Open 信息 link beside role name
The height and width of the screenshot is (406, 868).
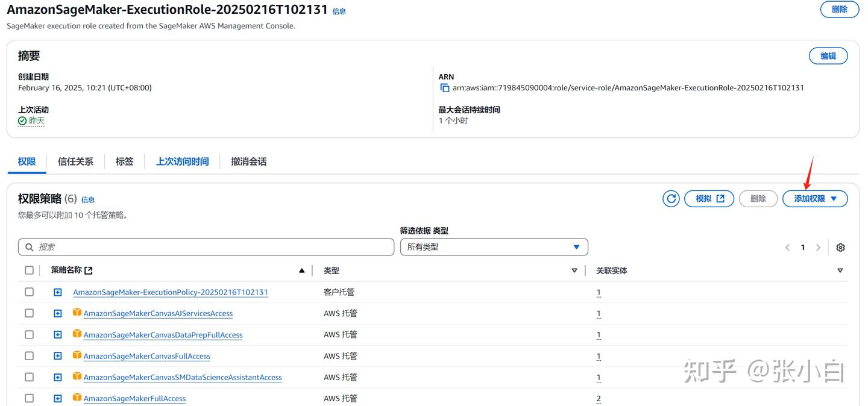pyautogui.click(x=339, y=11)
